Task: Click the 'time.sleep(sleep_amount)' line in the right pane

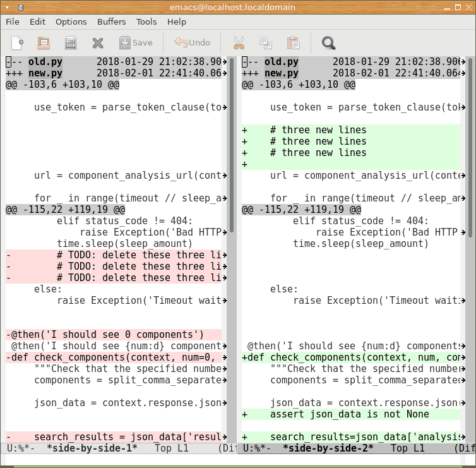Action: coord(360,244)
